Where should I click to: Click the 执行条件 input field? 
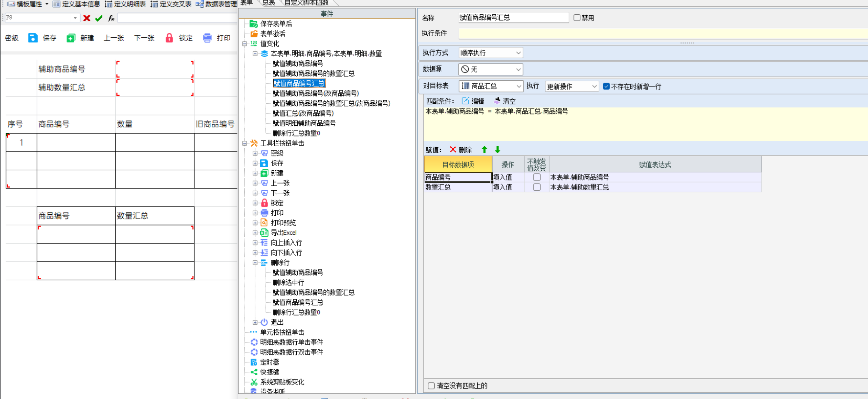tap(660, 34)
